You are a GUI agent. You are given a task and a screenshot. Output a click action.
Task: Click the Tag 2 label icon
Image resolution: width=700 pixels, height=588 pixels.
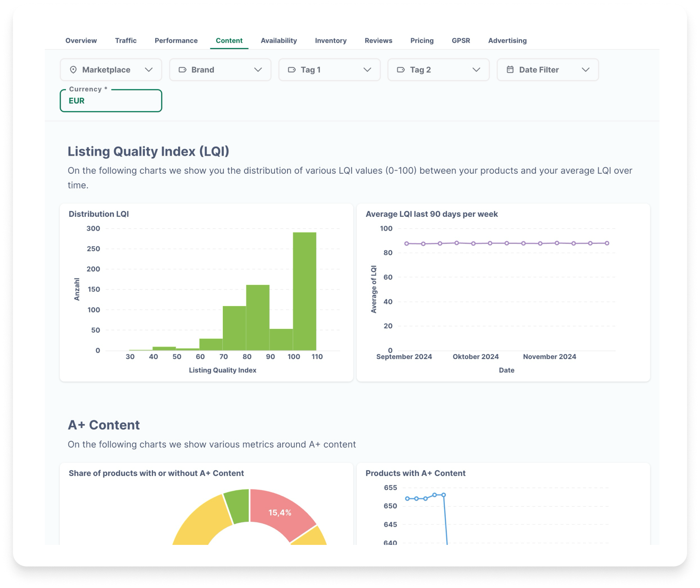tap(401, 70)
